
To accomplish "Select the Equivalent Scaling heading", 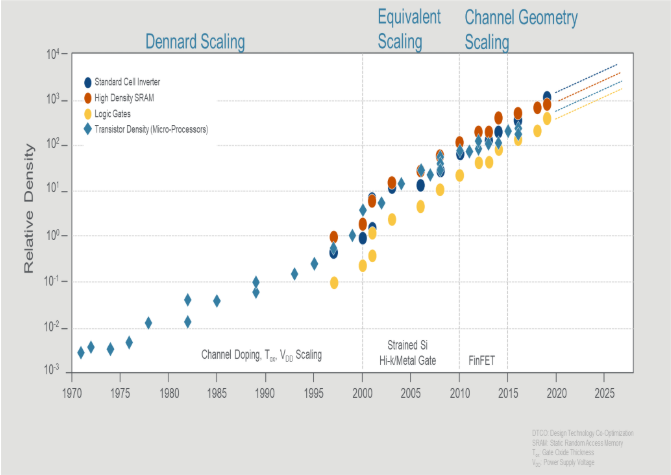I will coord(409,30).
